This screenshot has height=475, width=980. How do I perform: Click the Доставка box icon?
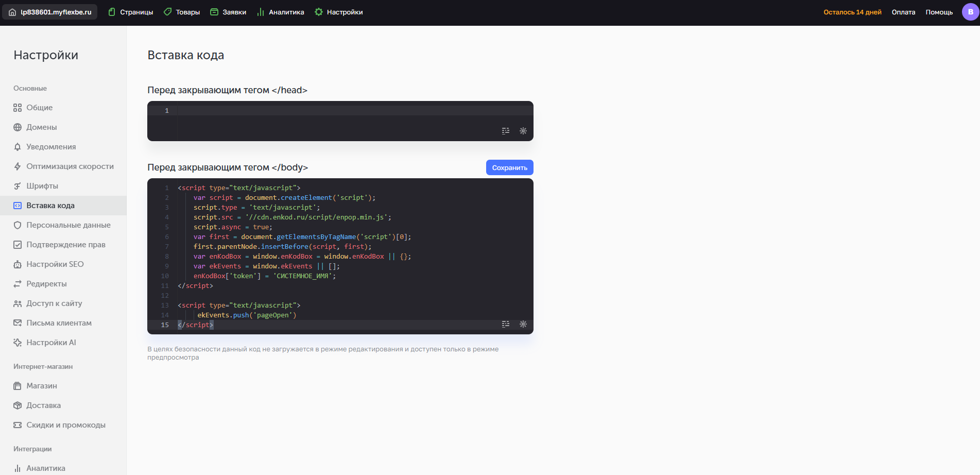point(18,405)
